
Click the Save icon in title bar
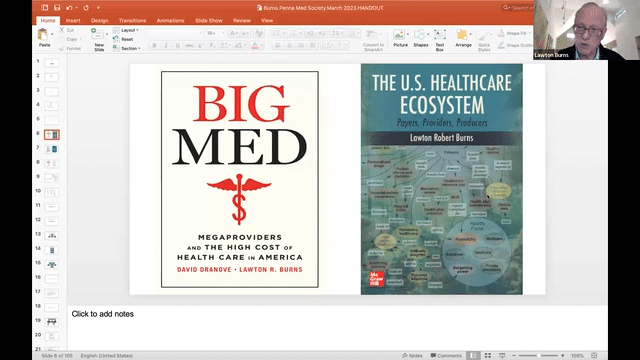(x=57, y=8)
